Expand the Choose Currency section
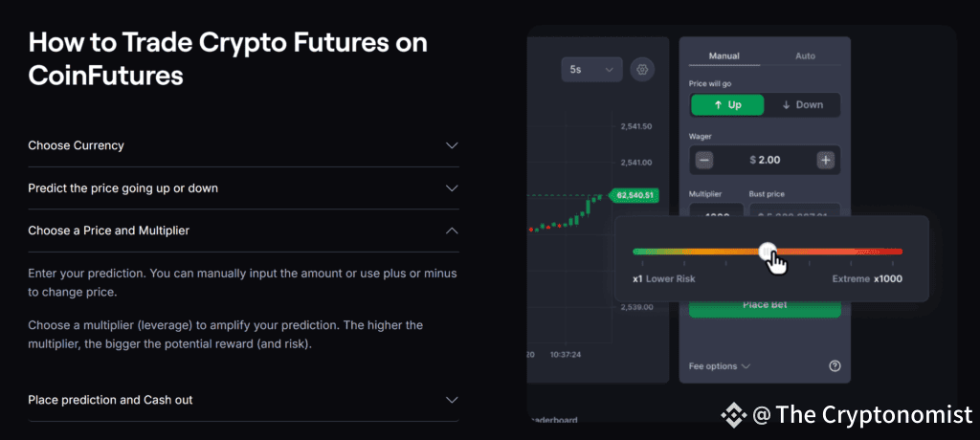The height and width of the screenshot is (440, 980). tap(244, 145)
